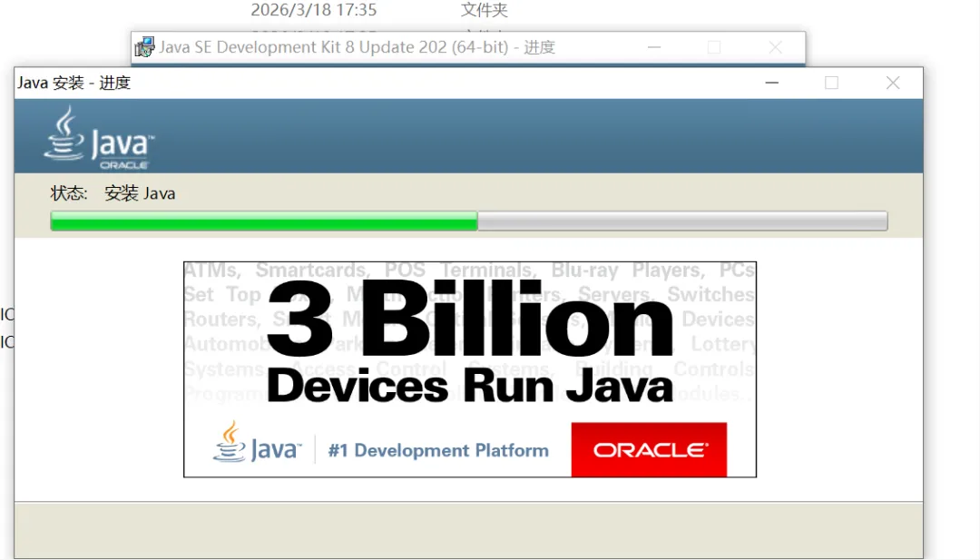Viewport: 980px width, 560px height.
Task: Click the green installation progress bar
Action: point(469,221)
